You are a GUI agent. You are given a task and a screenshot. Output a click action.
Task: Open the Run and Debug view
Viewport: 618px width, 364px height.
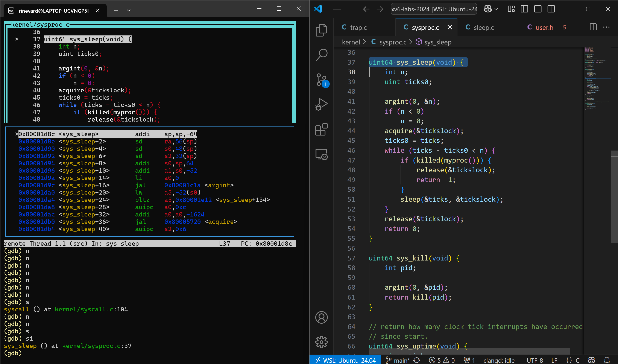(322, 104)
